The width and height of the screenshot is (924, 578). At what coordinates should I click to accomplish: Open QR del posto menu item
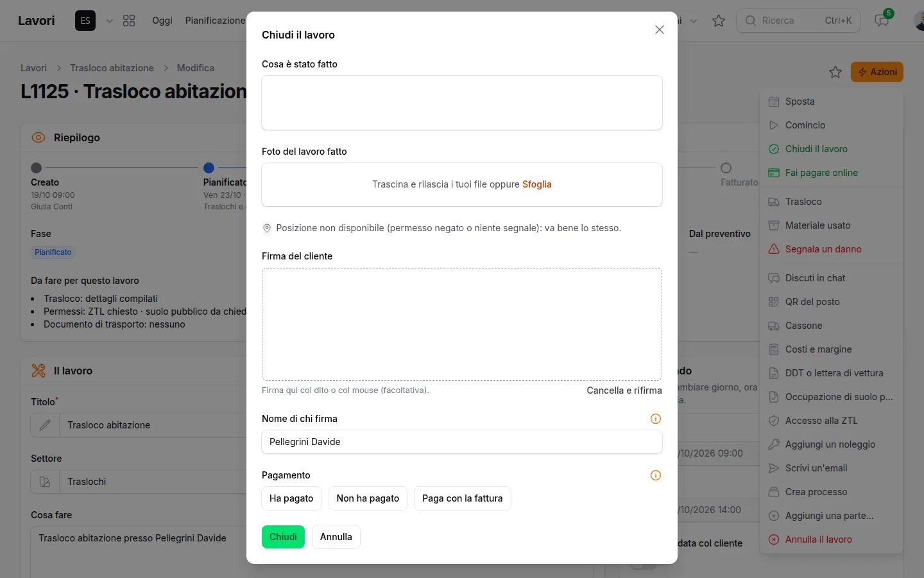point(832,302)
